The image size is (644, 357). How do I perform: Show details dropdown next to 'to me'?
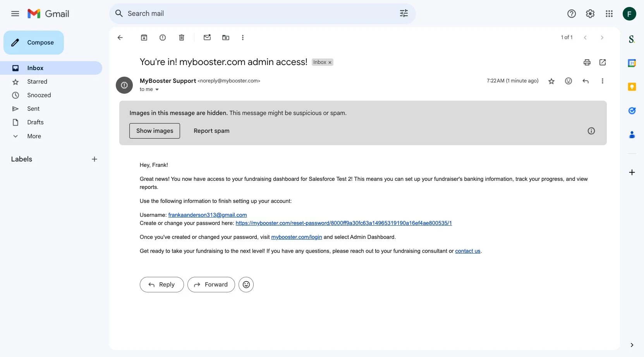[x=157, y=89]
